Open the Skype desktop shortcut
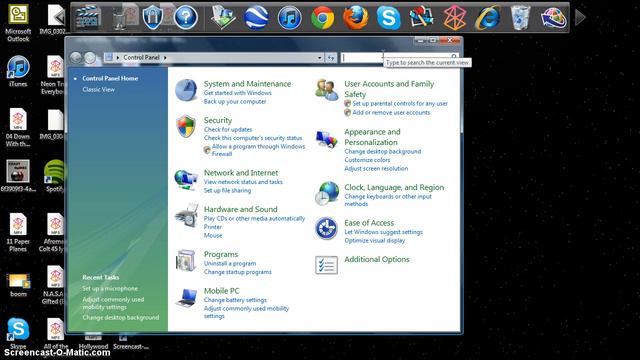 (x=18, y=333)
